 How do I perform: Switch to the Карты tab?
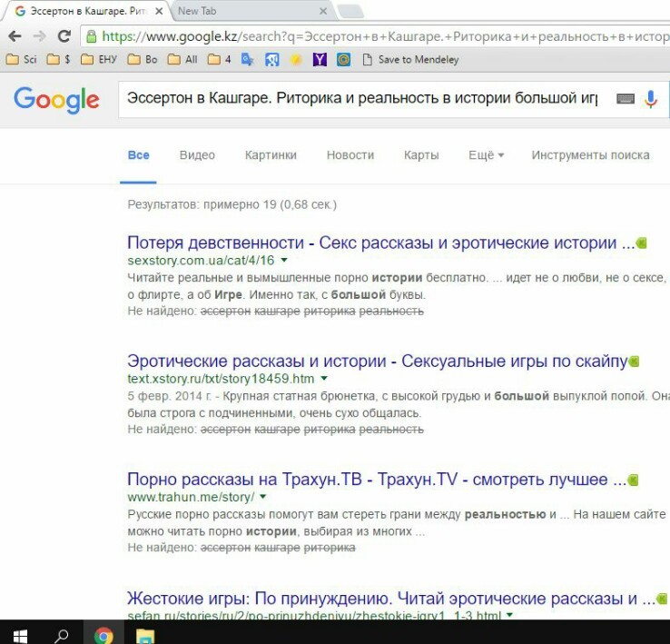[421, 155]
